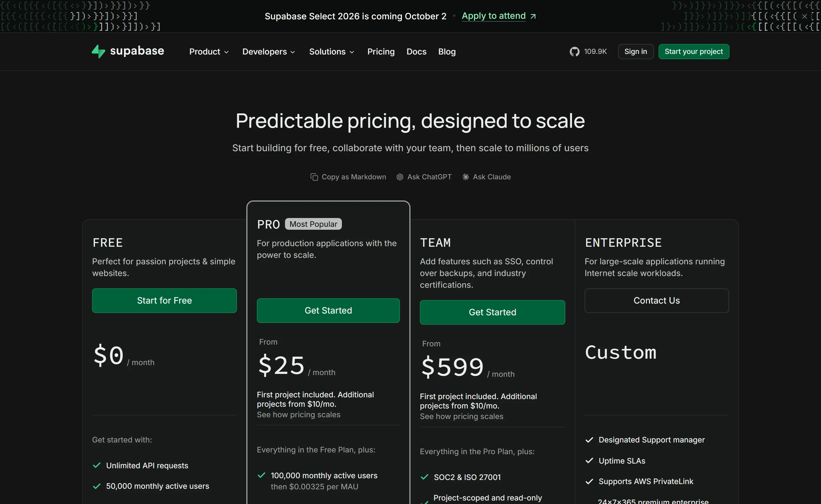The image size is (821, 504).
Task: Click Contact Us on Enterprise plan
Action: click(657, 301)
